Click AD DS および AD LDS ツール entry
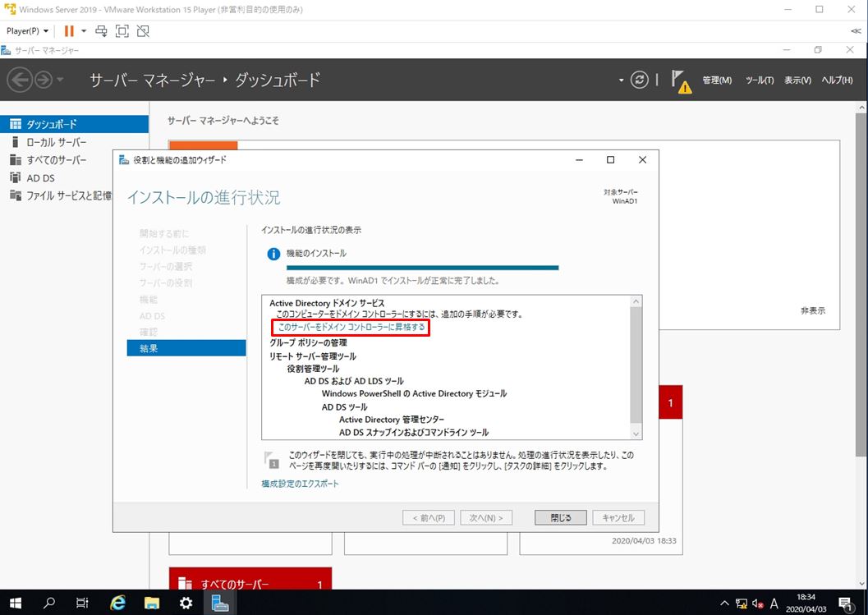Image resolution: width=868 pixels, height=615 pixels. pos(354,382)
